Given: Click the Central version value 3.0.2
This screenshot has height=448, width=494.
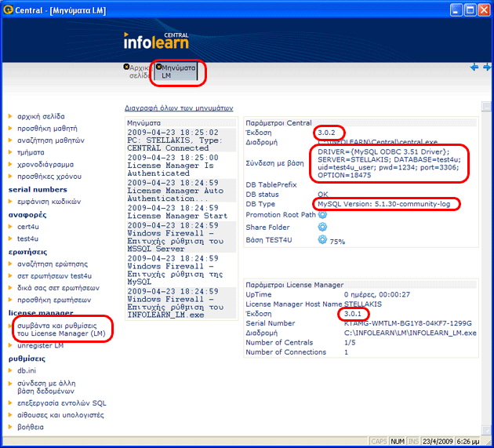Looking at the screenshot, I should [x=326, y=133].
